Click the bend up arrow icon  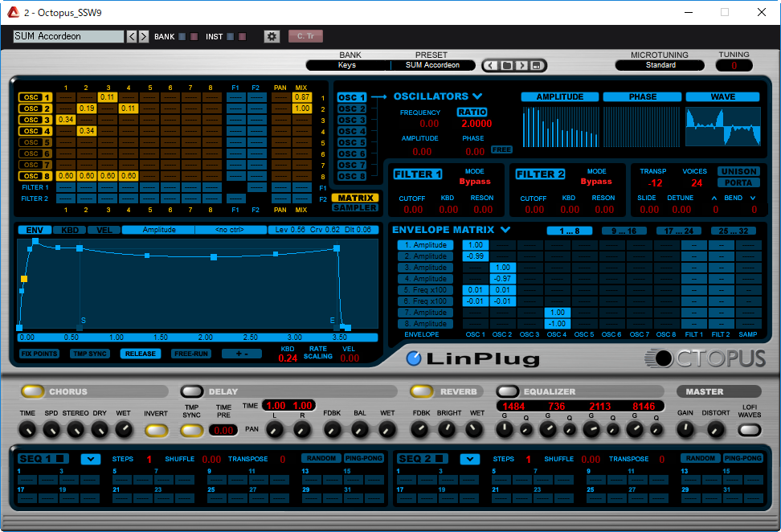[x=714, y=198]
